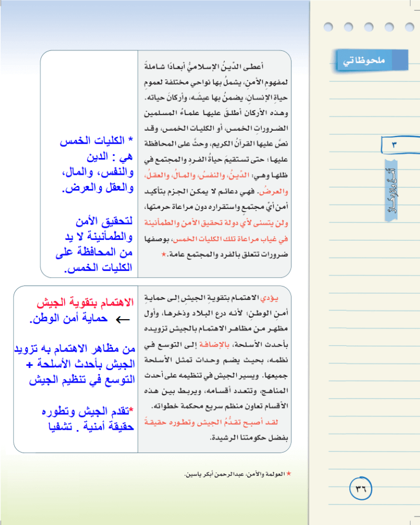Click the red words 'الدّينُ، والنفسُ، والمالُ، والعقلُ'
Viewport: 420px width, 525px height.
click(197, 175)
